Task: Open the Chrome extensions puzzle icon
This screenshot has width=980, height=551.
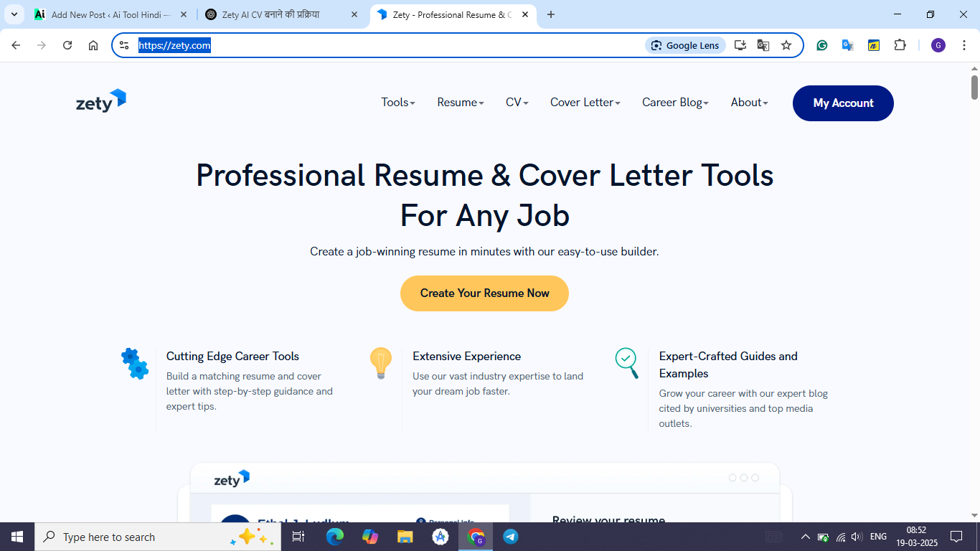Action: point(900,45)
